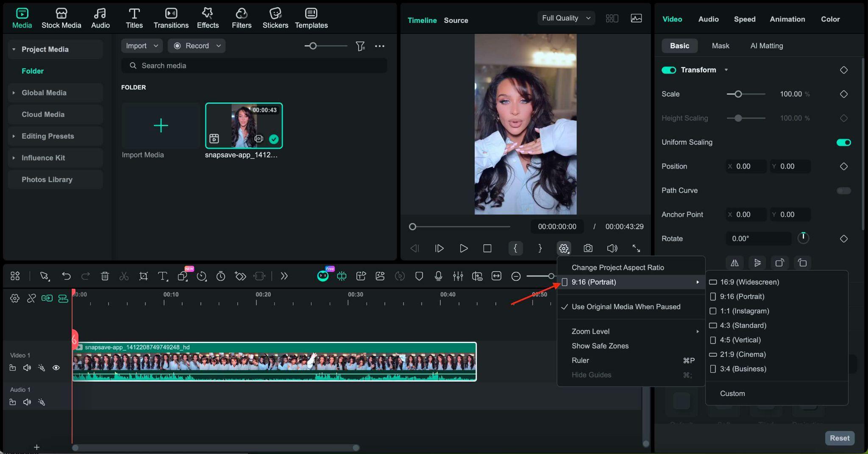
Task: Enable the Path Curve toggle
Action: point(843,191)
